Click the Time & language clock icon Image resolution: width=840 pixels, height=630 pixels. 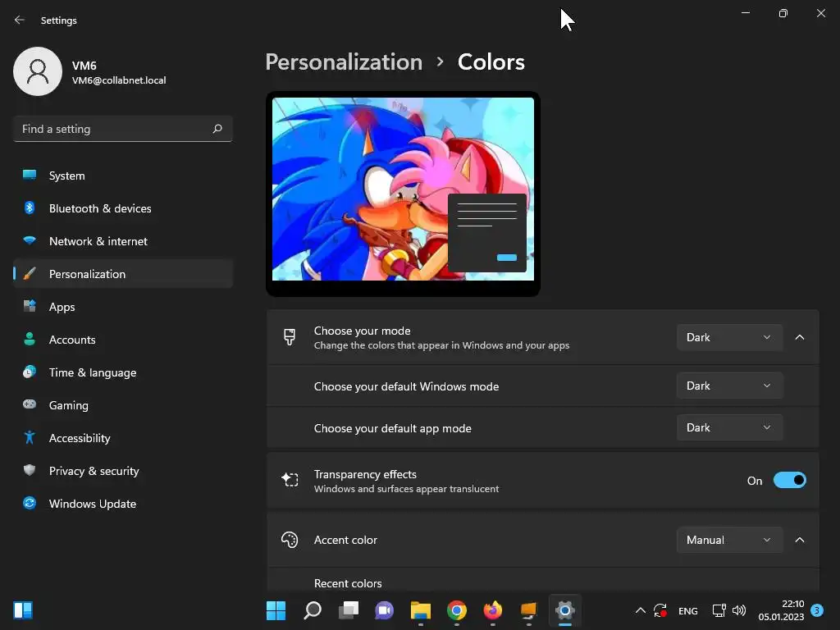[30, 372]
